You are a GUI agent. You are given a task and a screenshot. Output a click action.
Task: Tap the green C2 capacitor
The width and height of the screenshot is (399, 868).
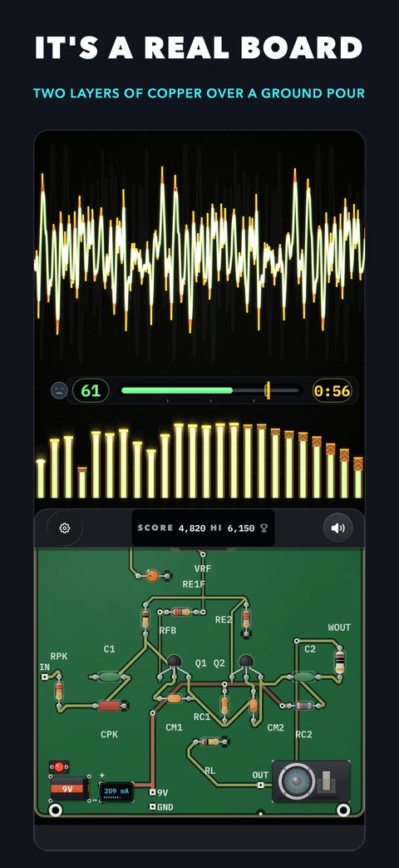click(x=303, y=677)
